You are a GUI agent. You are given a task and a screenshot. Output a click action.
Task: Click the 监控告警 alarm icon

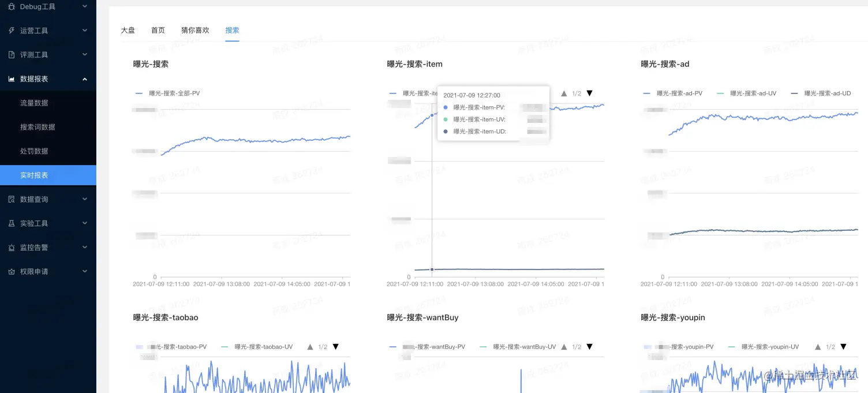[x=12, y=248]
